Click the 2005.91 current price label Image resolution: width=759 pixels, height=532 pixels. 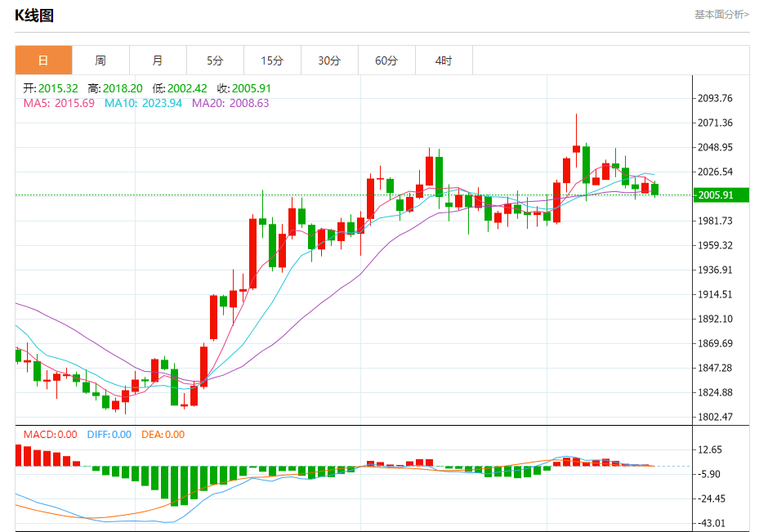point(721,195)
